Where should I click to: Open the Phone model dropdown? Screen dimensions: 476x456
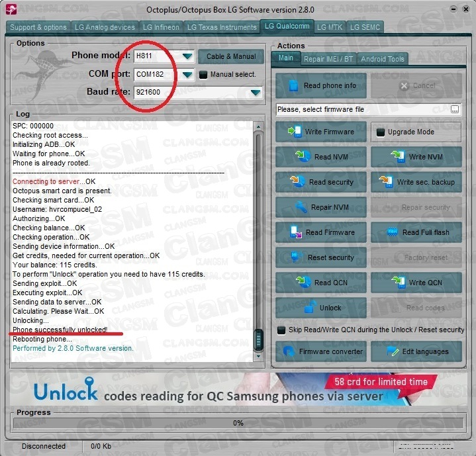coord(187,56)
